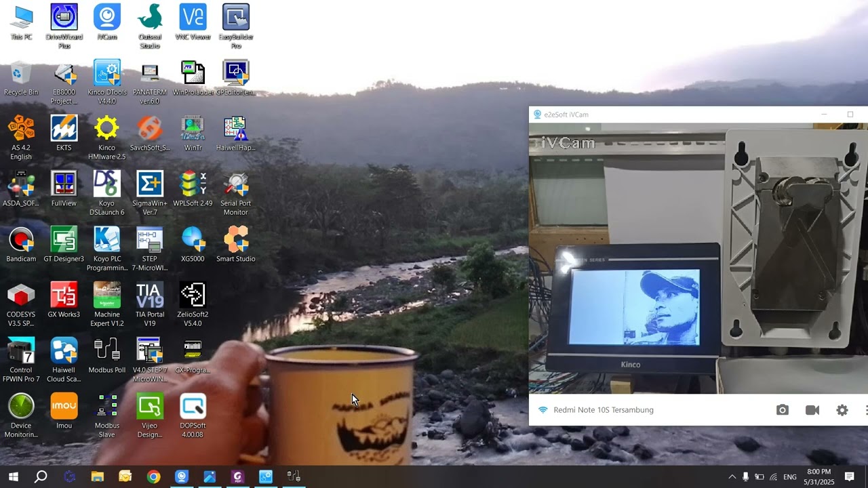Click the Smart Studio desktop icon
The width and height of the screenshot is (868, 488).
[236, 245]
